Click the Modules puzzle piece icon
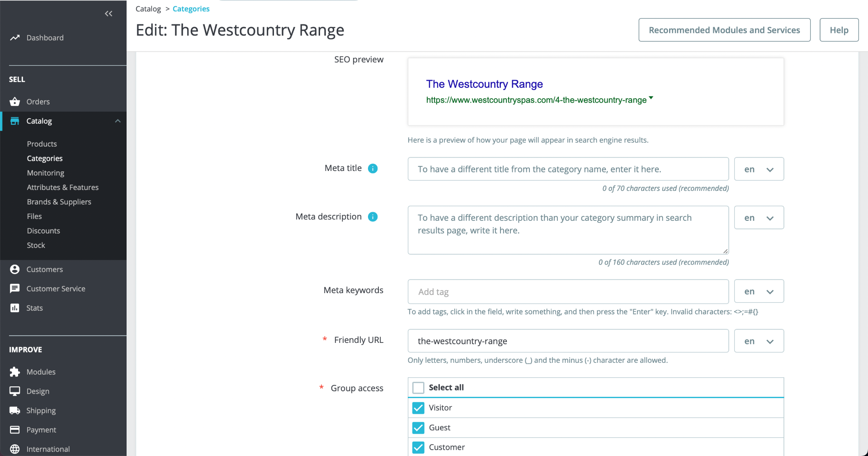 pos(15,372)
